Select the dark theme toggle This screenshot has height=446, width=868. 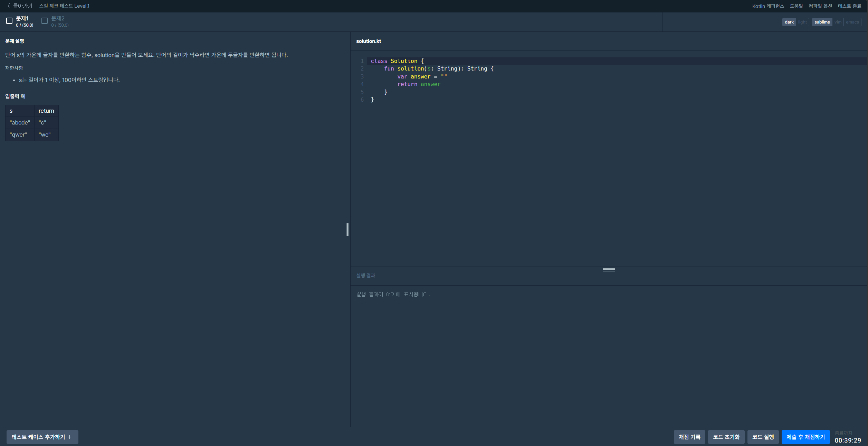click(789, 22)
